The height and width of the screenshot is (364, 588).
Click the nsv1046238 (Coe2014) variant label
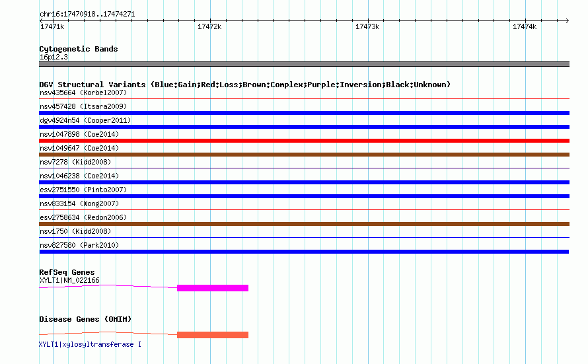pyautogui.click(x=79, y=176)
